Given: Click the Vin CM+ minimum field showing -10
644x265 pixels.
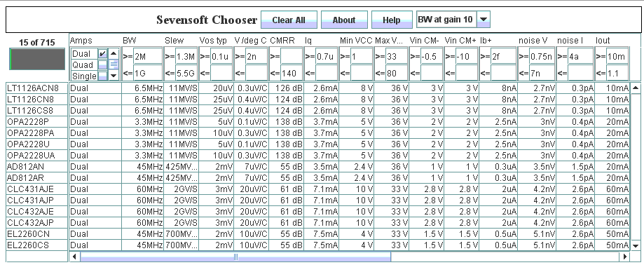Looking at the screenshot, I should pyautogui.click(x=467, y=56).
